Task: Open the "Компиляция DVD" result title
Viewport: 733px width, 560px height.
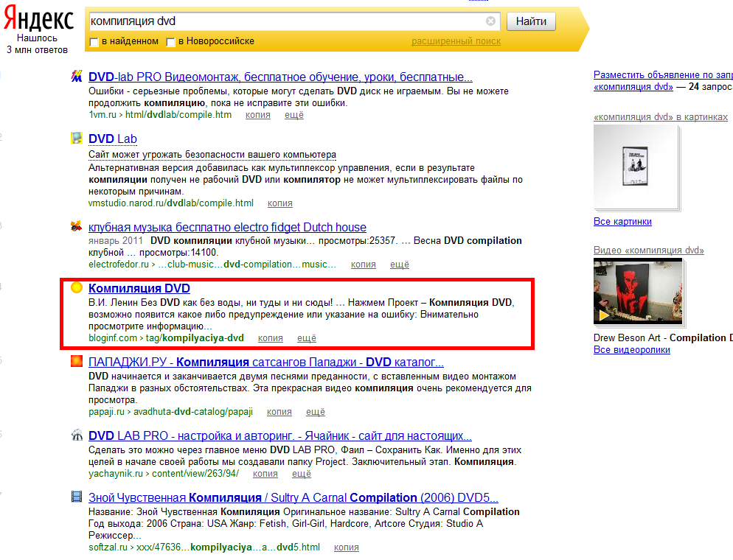Action: click(x=139, y=289)
